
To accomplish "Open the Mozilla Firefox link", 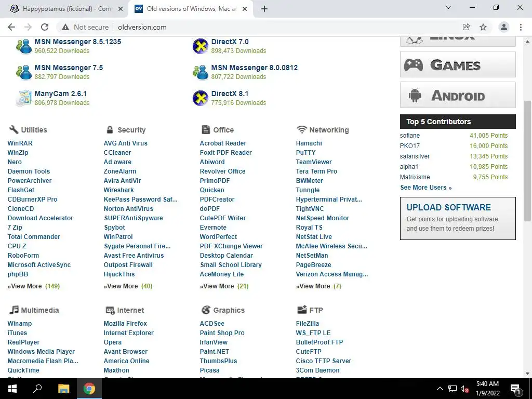I will tap(125, 323).
